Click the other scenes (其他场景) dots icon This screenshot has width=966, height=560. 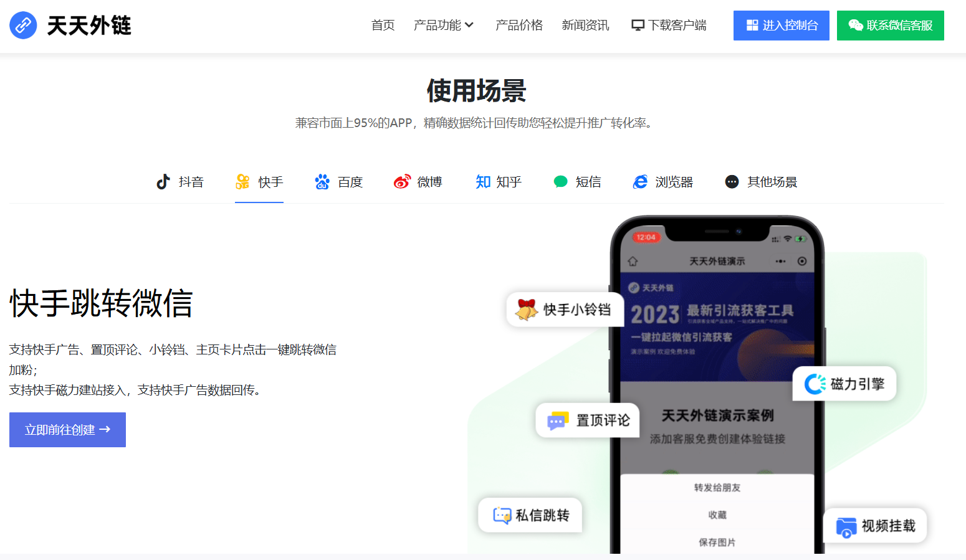point(732,182)
